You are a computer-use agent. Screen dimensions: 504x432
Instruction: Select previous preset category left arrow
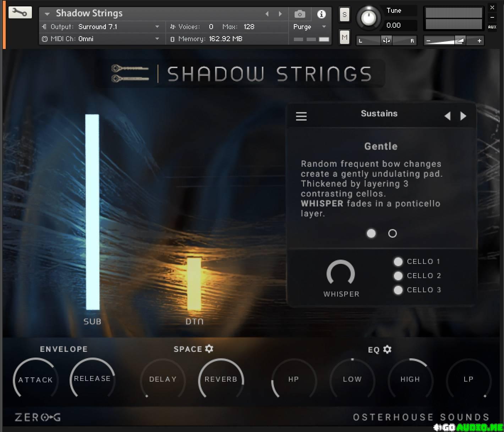[x=448, y=116]
